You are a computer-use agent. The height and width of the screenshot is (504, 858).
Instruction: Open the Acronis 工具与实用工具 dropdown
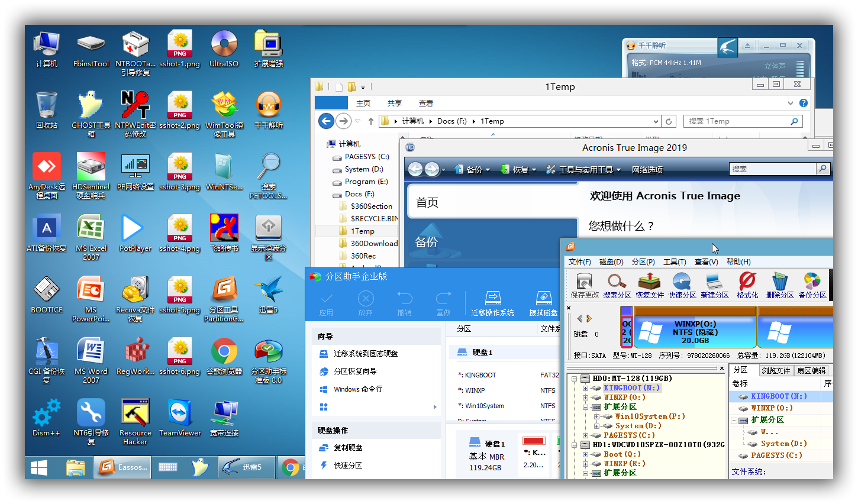tap(583, 170)
